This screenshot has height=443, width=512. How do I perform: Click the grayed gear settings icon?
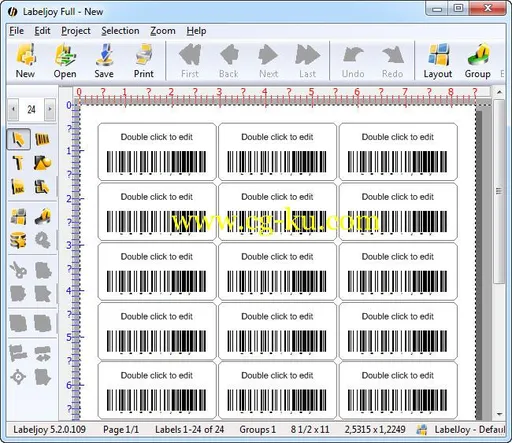42,240
